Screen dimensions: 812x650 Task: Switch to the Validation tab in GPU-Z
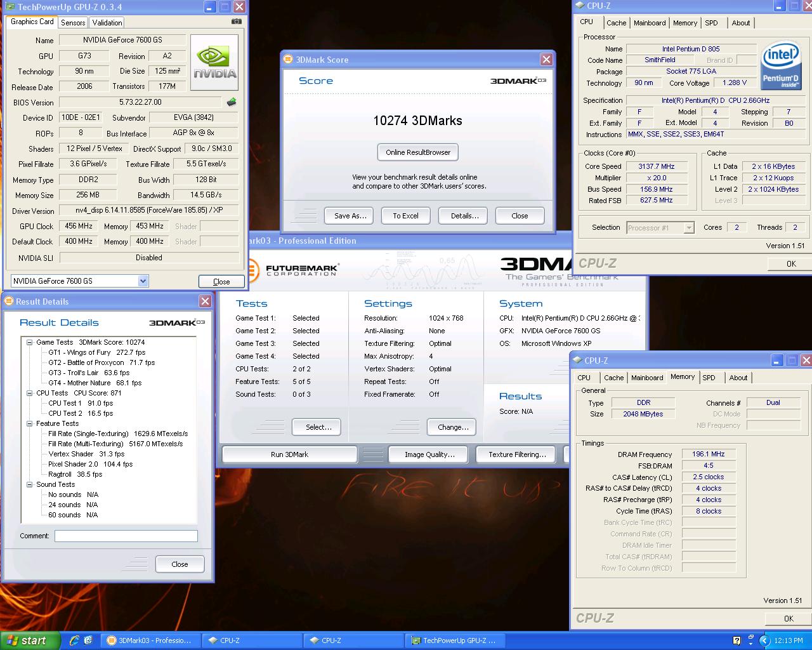point(107,22)
